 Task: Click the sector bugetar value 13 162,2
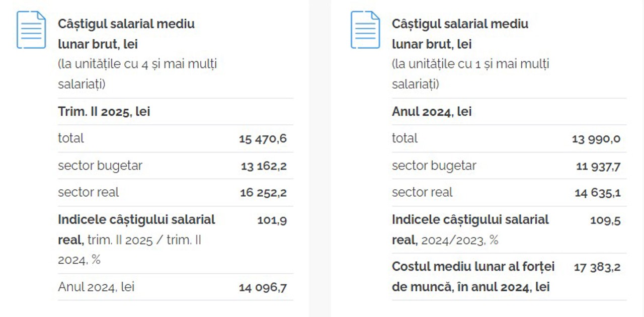tap(264, 166)
